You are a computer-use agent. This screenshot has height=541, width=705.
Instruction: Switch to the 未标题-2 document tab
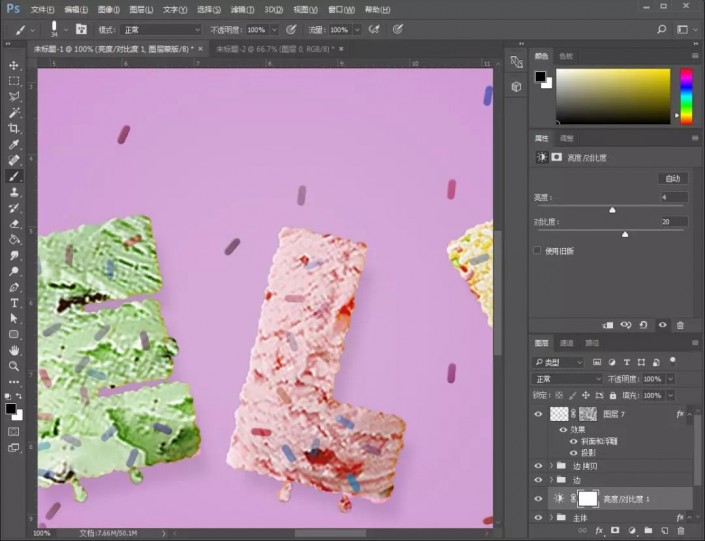(275, 49)
